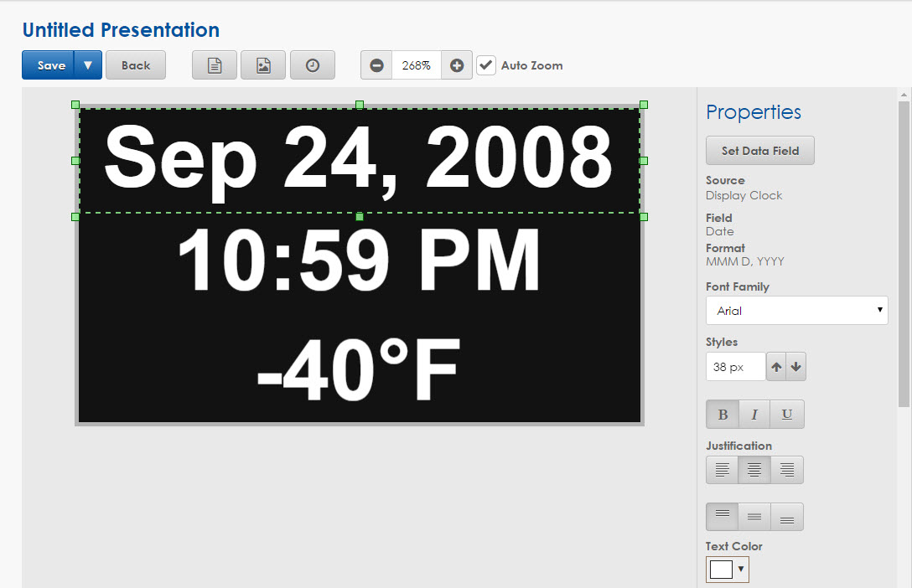Increase font size with up arrow

tap(776, 367)
